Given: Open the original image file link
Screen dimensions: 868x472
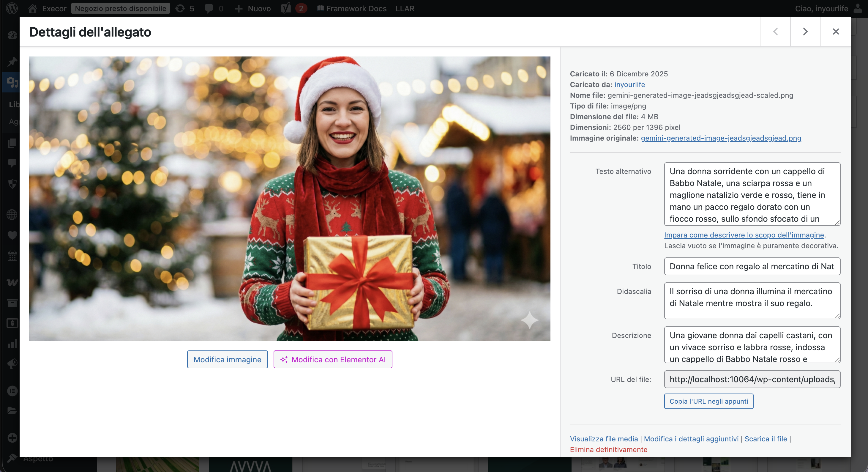Looking at the screenshot, I should pos(721,138).
